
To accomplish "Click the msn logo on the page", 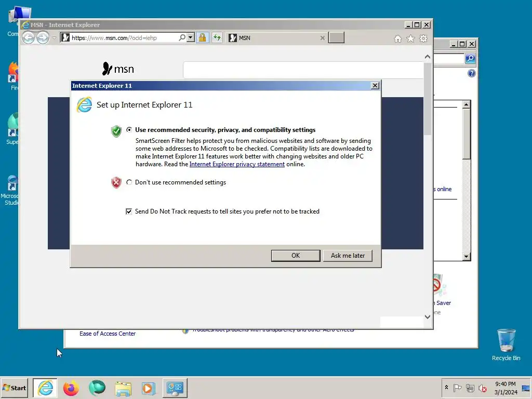I will pyautogui.click(x=118, y=69).
